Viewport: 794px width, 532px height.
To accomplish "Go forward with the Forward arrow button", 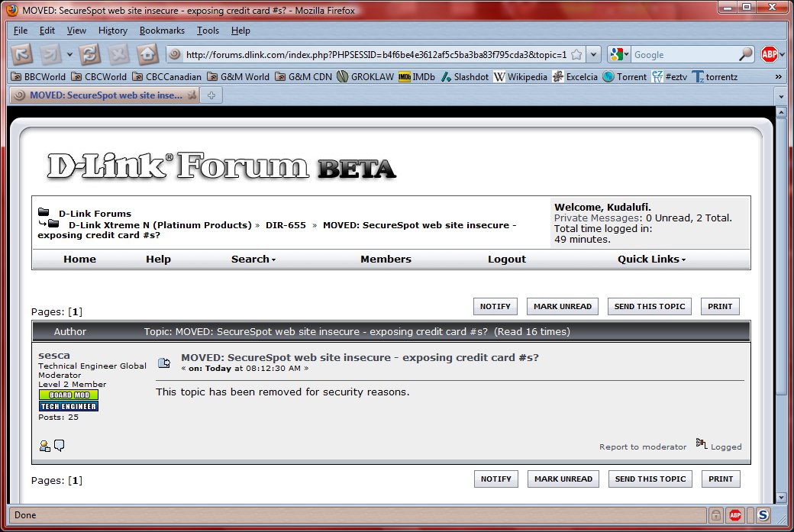I will point(51,53).
